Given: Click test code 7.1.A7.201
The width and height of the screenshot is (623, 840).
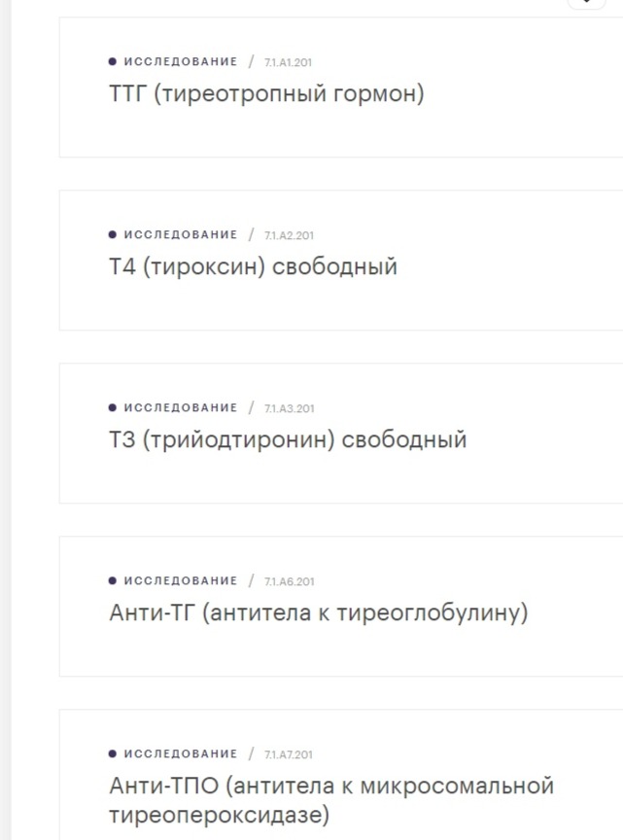Looking at the screenshot, I should click(289, 754).
